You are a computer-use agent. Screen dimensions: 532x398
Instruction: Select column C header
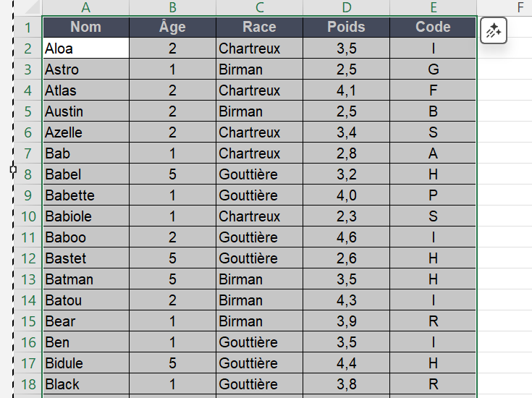pyautogui.click(x=259, y=8)
